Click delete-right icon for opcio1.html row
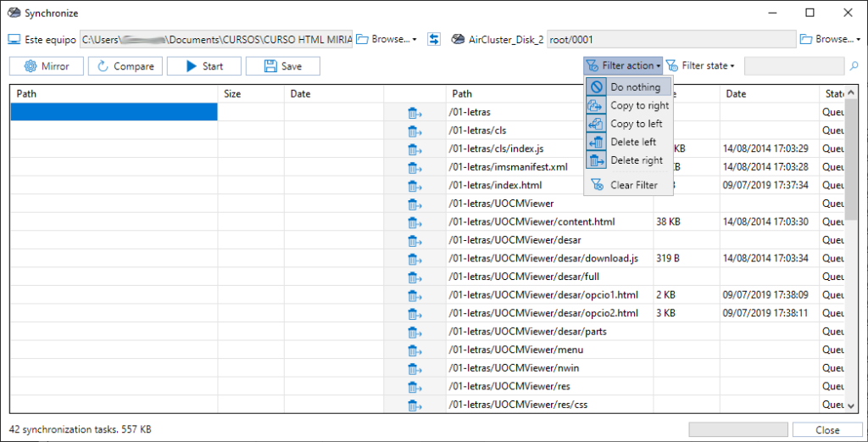868x442 pixels. point(415,296)
